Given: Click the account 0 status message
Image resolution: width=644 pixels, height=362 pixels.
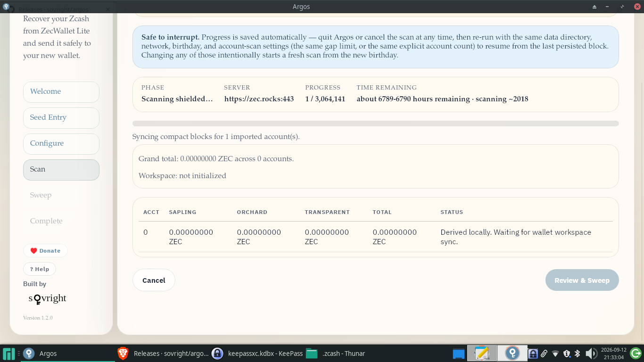Looking at the screenshot, I should tap(516, 237).
